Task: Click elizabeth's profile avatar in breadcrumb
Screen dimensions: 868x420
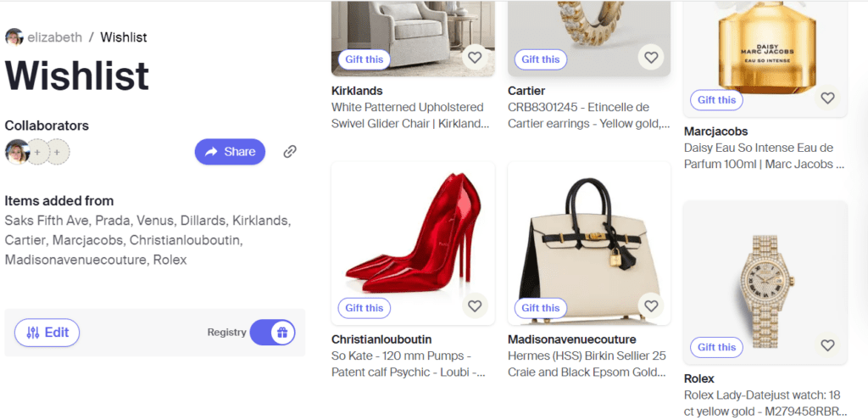Action: pos(14,37)
